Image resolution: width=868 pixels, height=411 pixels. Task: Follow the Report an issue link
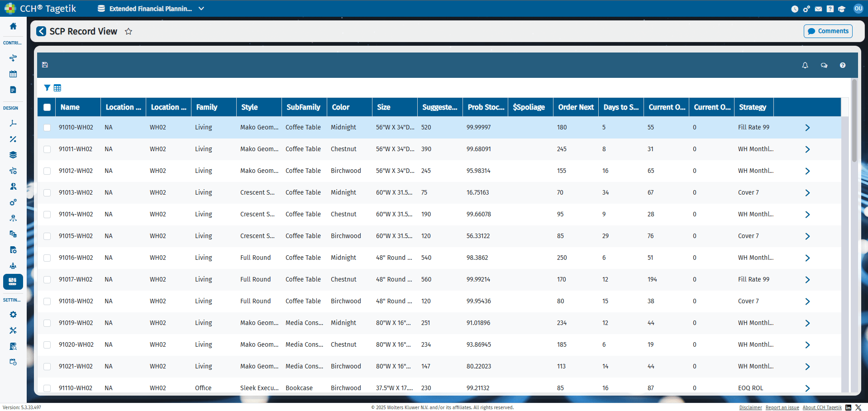[782, 407]
